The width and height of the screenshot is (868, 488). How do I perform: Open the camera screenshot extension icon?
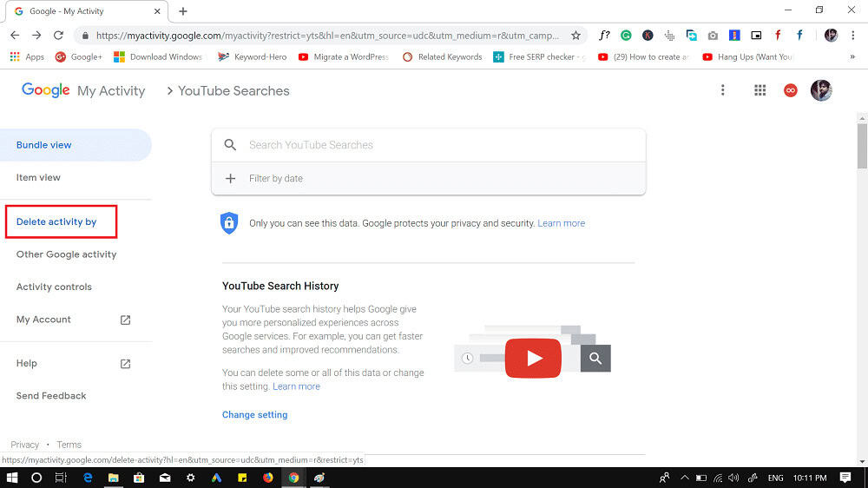click(x=713, y=36)
